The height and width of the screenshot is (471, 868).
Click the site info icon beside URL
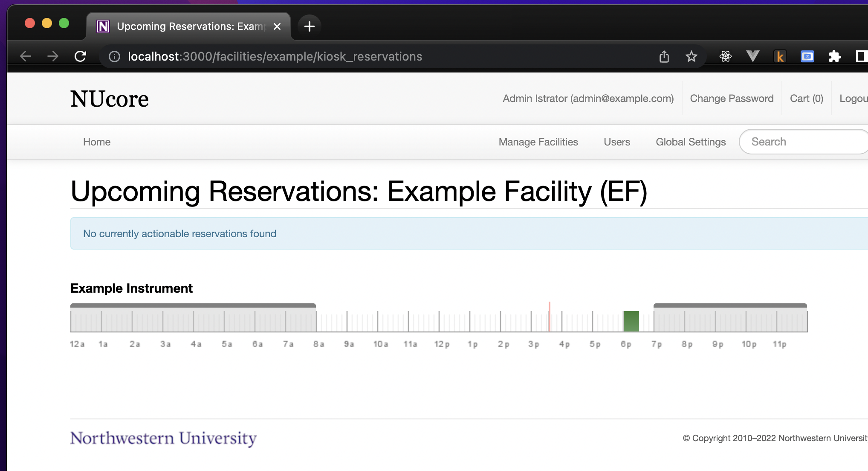tap(114, 56)
